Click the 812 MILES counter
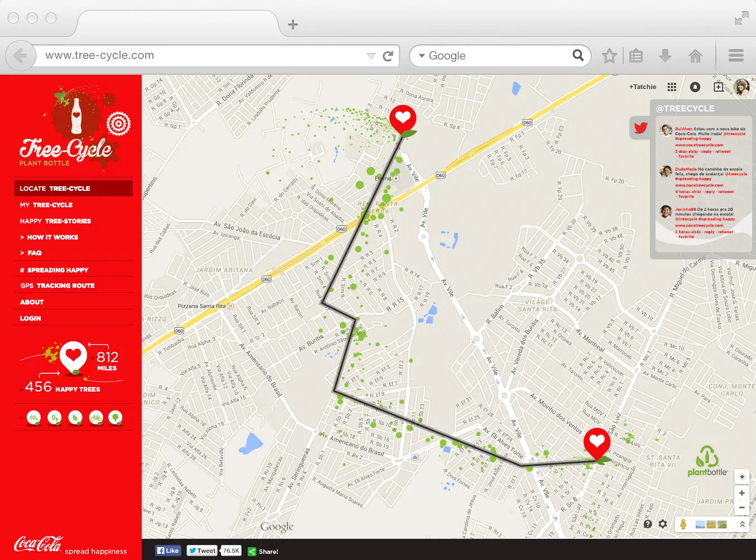 pos(107,361)
